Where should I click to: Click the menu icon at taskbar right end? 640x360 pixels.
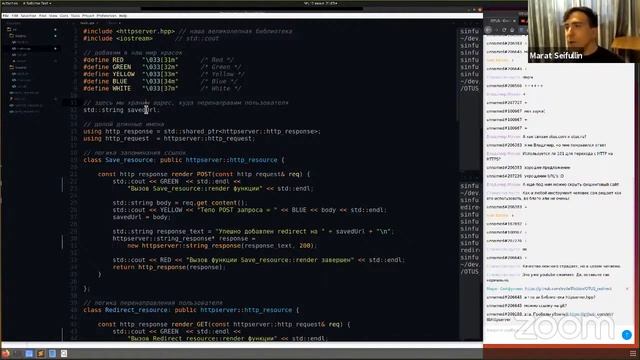coord(633,353)
